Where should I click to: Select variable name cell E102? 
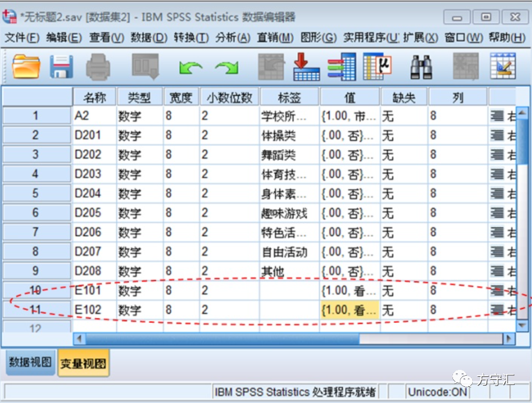point(95,310)
